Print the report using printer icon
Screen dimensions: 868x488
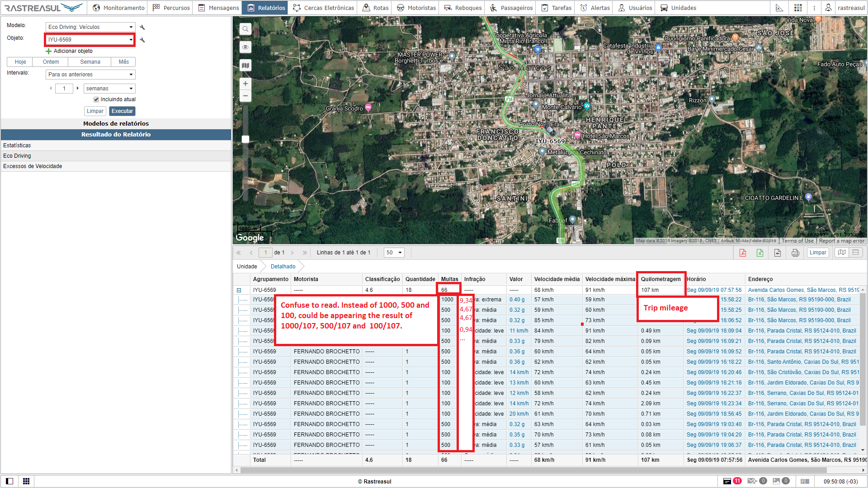pyautogui.click(x=795, y=253)
